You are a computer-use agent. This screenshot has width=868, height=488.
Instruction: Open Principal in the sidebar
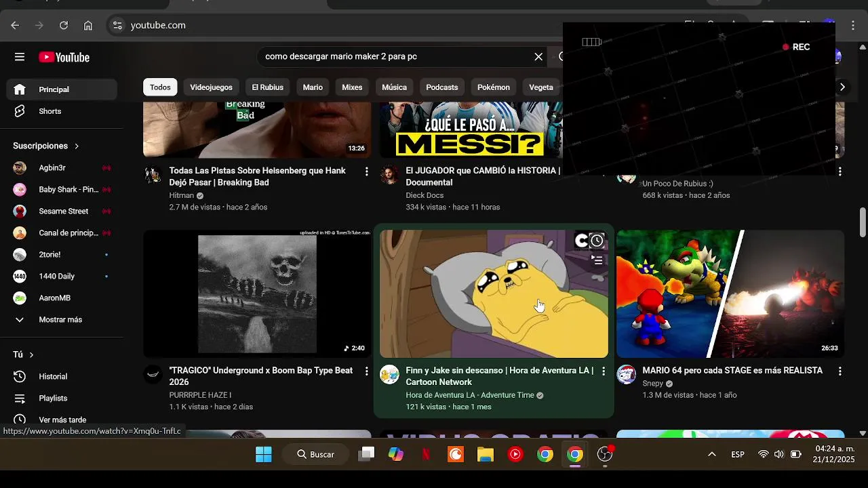pyautogui.click(x=62, y=89)
